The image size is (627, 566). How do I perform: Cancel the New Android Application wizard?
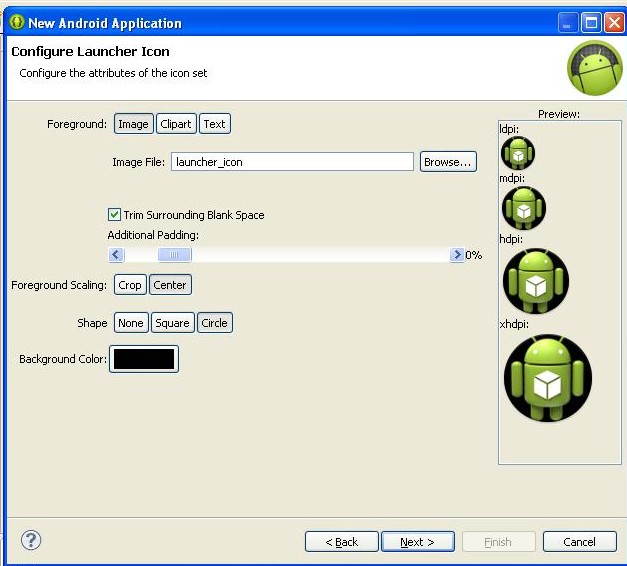click(579, 542)
